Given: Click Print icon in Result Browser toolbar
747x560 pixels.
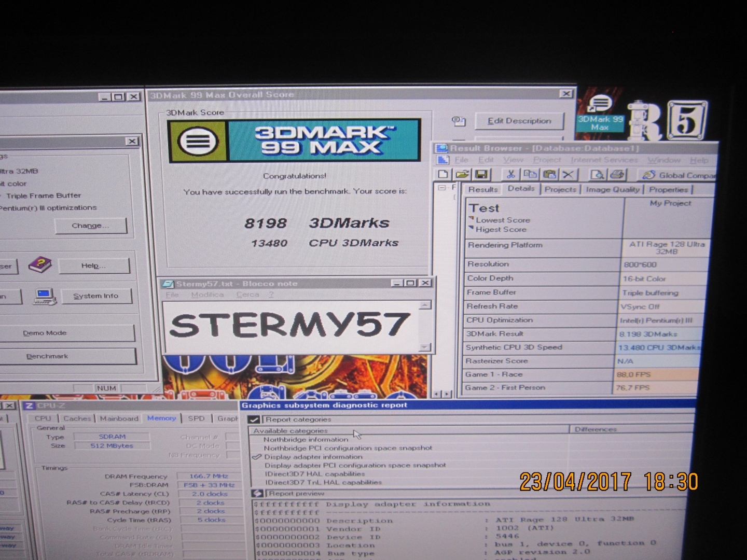Looking at the screenshot, I should pos(617,174).
